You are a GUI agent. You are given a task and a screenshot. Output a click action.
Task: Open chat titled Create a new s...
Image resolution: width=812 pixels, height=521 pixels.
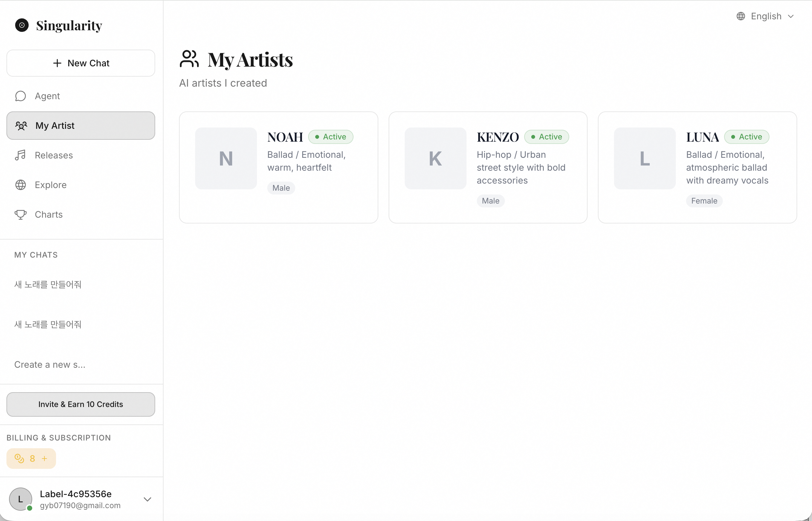coord(50,365)
